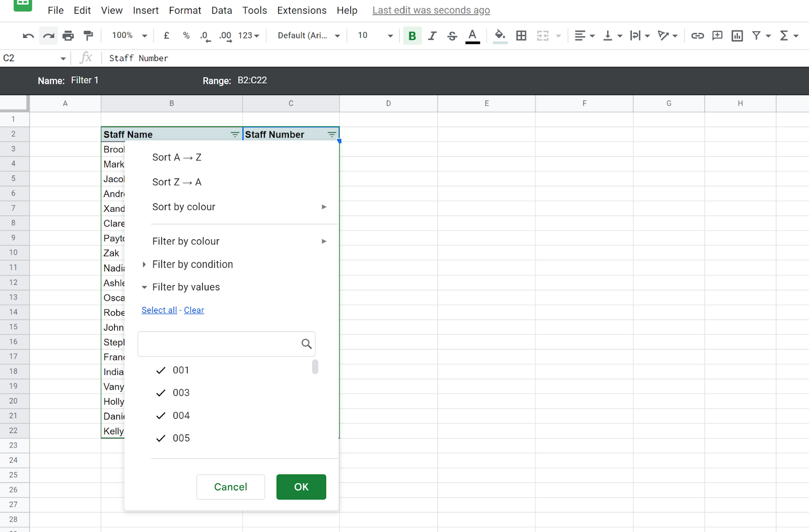This screenshot has height=532, width=809.
Task: Format as currency with pound icon
Action: pyautogui.click(x=166, y=35)
